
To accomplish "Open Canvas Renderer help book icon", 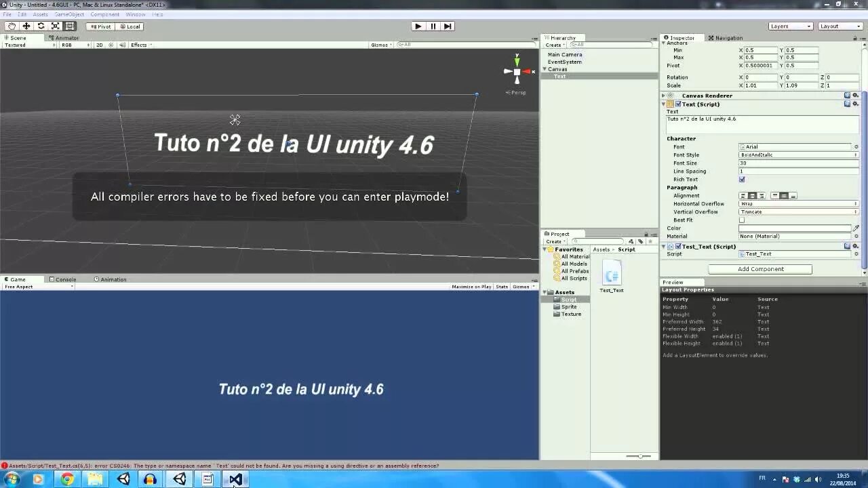I will [847, 96].
